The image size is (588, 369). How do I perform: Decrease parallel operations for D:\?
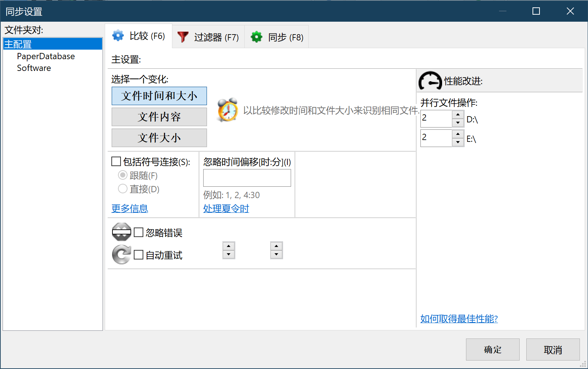(458, 123)
